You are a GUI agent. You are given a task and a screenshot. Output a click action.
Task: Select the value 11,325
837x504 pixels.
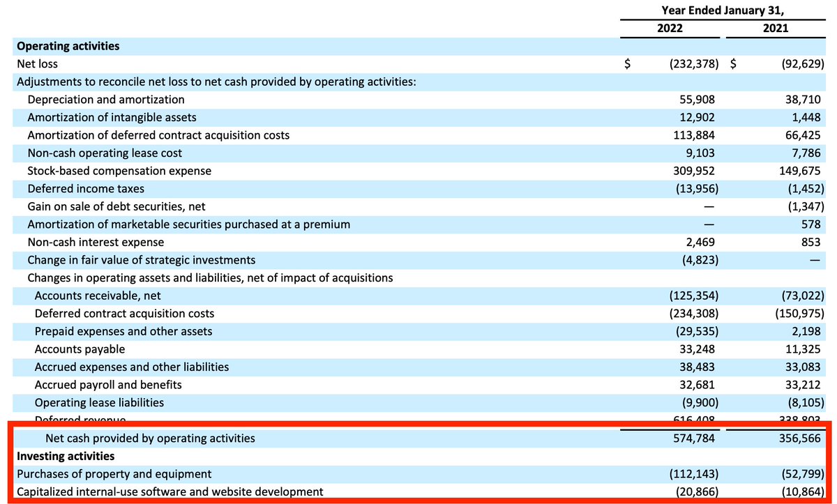pyautogui.click(x=803, y=349)
